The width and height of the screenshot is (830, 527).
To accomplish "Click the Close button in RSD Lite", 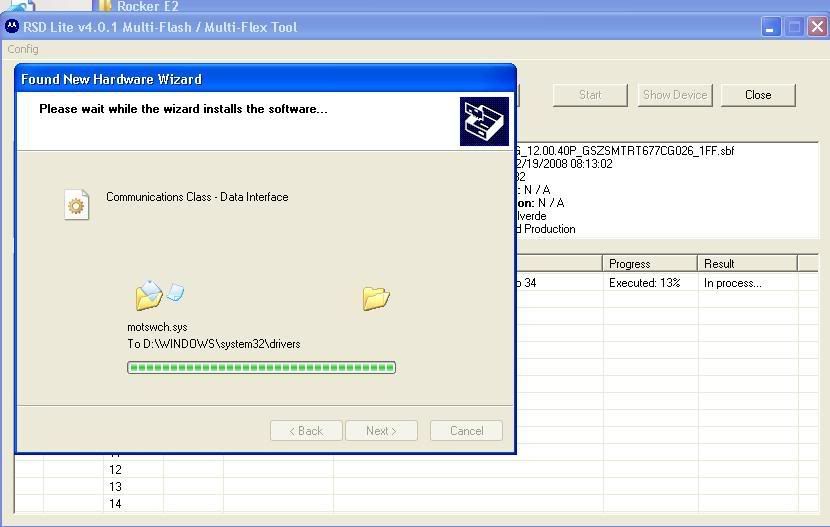I will (758, 95).
